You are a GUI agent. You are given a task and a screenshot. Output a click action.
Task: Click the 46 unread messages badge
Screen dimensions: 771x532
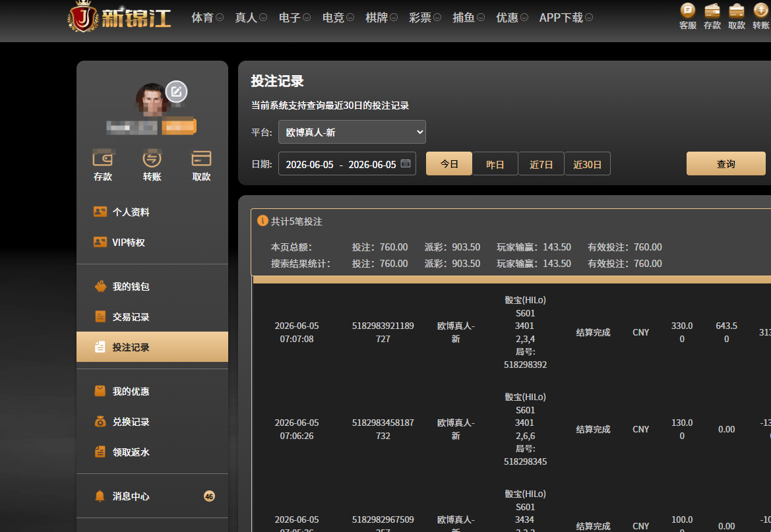point(209,496)
